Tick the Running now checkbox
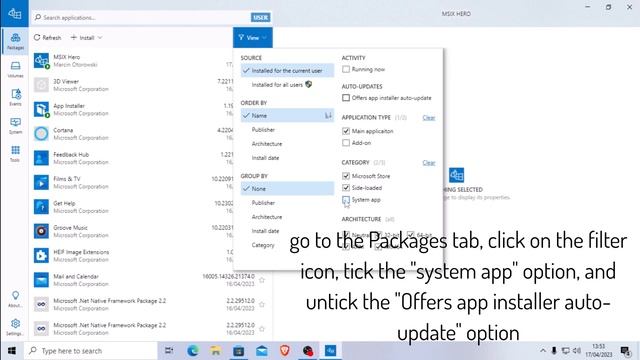This screenshot has width=640, height=360. [x=346, y=69]
